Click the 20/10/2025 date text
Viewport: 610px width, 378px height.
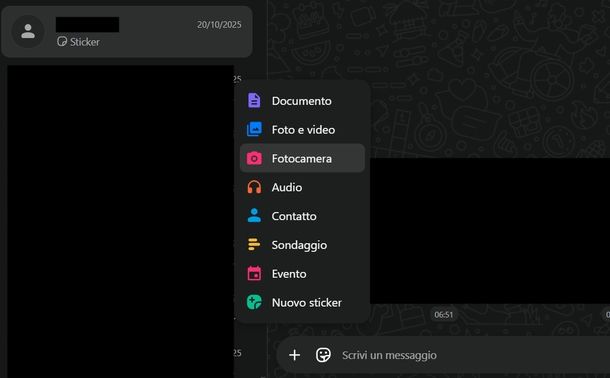click(219, 25)
